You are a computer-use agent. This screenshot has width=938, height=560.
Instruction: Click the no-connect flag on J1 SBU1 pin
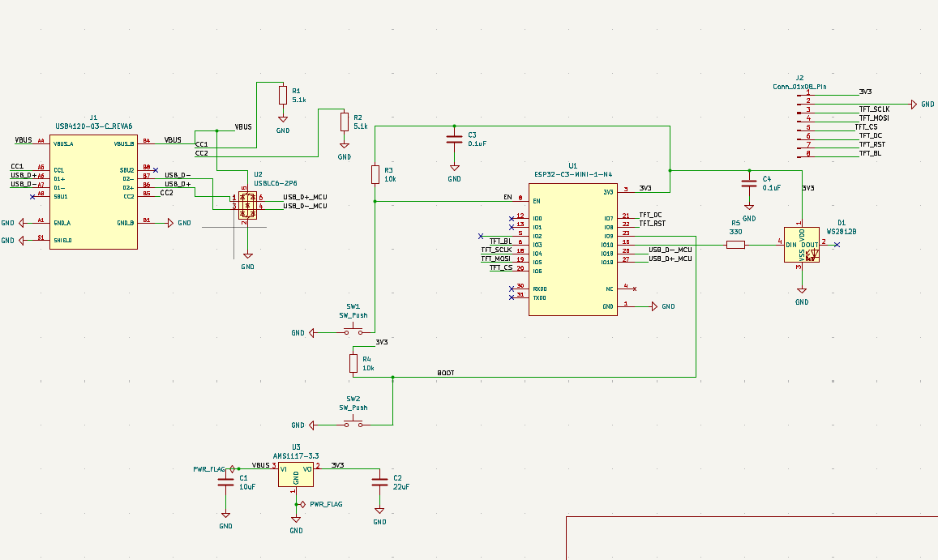point(32,196)
